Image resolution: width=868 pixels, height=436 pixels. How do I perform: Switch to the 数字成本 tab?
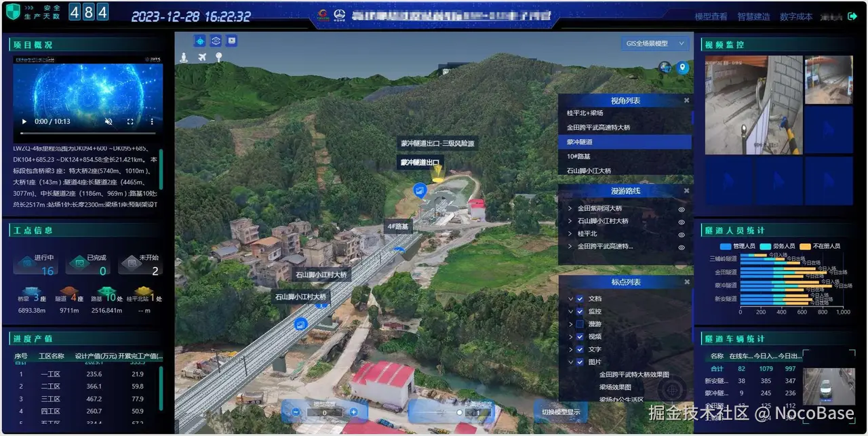click(x=795, y=16)
